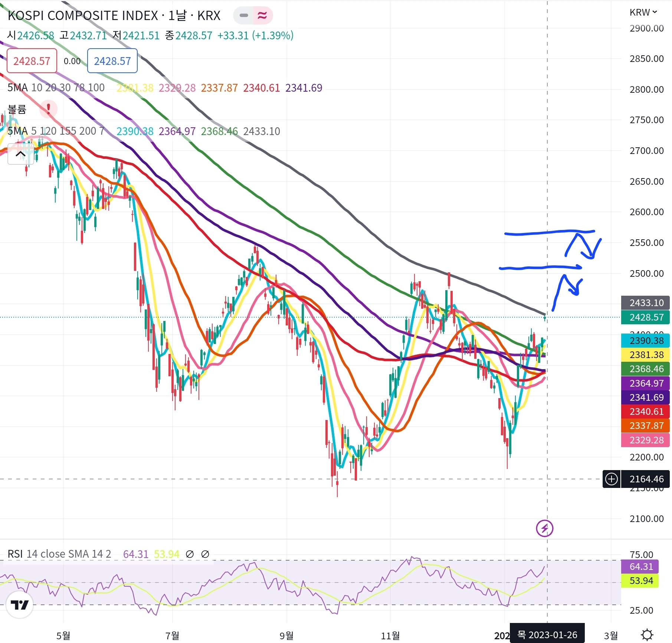
Task: Click the 2433.10 gray price label
Action: point(645,303)
